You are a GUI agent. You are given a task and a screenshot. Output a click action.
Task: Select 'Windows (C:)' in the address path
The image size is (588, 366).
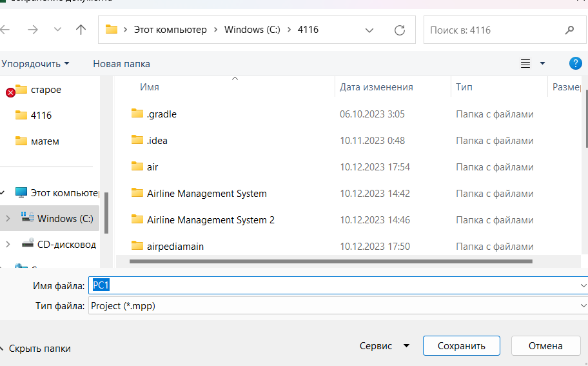pyautogui.click(x=252, y=30)
